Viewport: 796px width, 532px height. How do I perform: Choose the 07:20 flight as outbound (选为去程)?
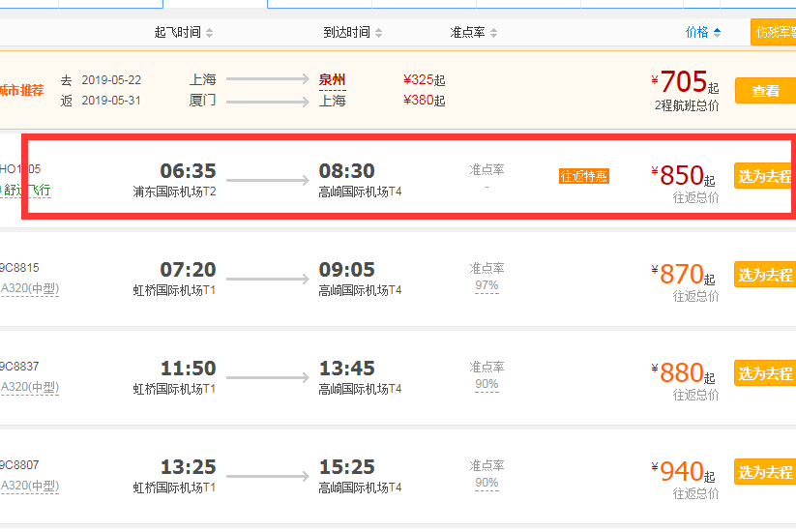click(x=765, y=275)
